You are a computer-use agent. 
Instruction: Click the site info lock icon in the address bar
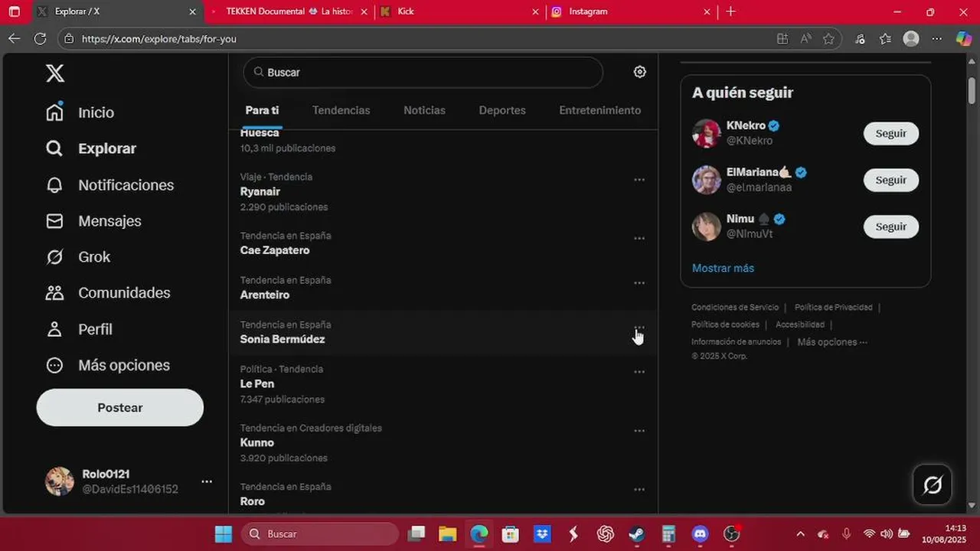(69, 38)
